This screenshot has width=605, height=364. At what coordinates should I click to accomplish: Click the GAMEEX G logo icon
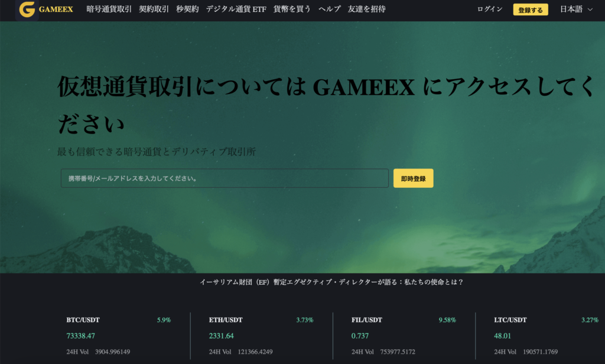pos(27,9)
